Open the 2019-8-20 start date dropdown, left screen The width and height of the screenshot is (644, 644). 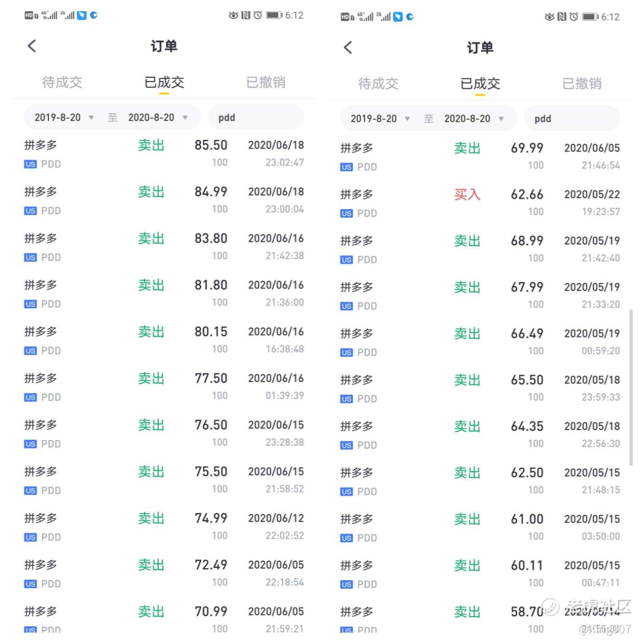click(64, 118)
